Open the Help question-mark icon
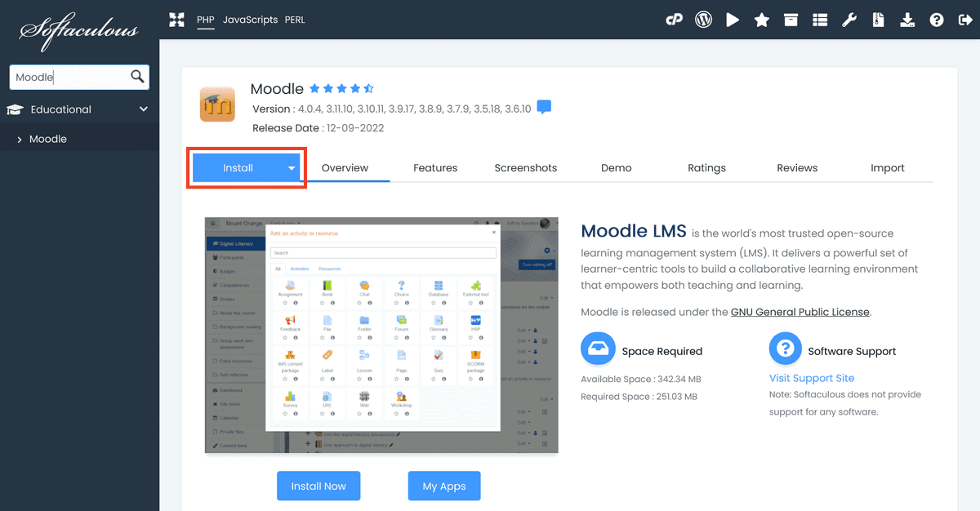This screenshot has width=980, height=511. pyautogui.click(x=937, y=19)
